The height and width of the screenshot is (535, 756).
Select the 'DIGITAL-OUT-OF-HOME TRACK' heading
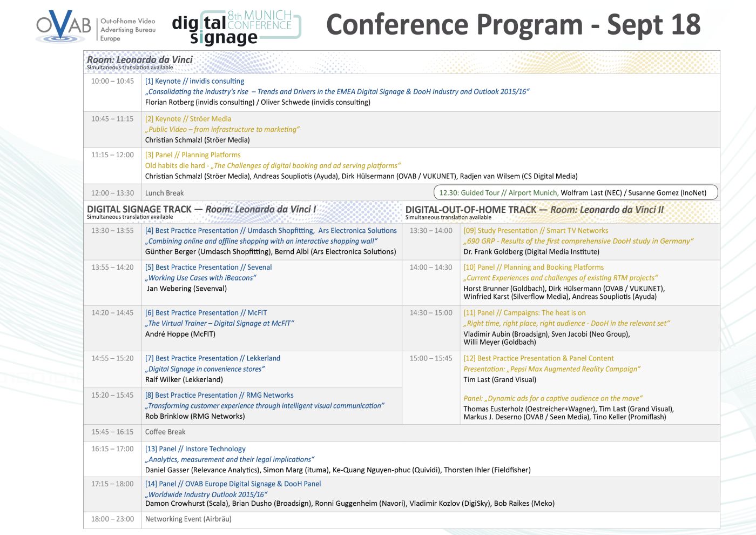[471, 210]
